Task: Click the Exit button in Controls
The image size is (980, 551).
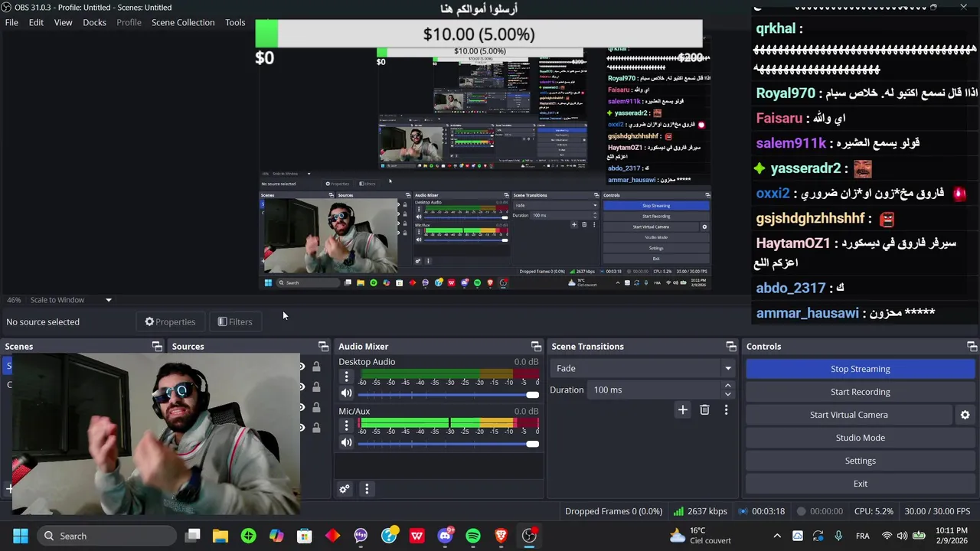Action: (860, 484)
